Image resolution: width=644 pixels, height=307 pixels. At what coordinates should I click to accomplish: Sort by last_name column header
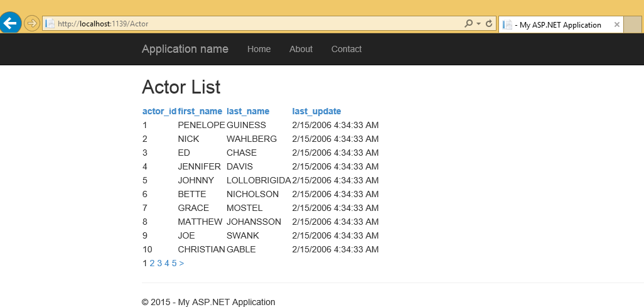248,111
